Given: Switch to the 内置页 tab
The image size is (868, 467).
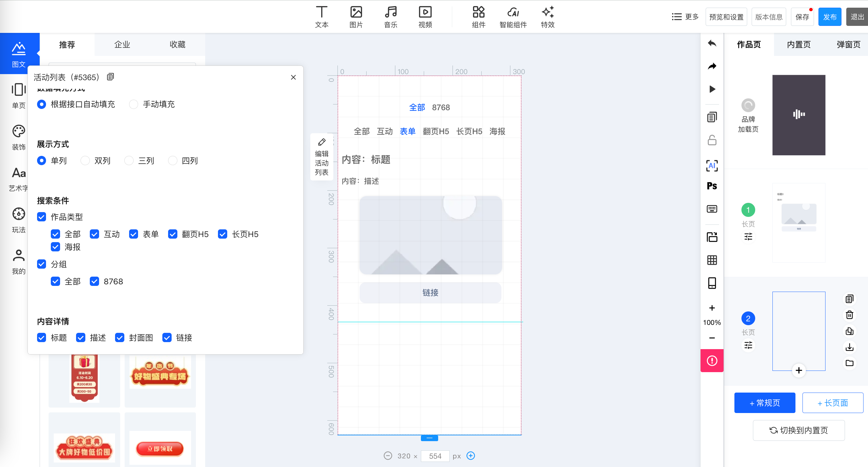Looking at the screenshot, I should click(799, 44).
